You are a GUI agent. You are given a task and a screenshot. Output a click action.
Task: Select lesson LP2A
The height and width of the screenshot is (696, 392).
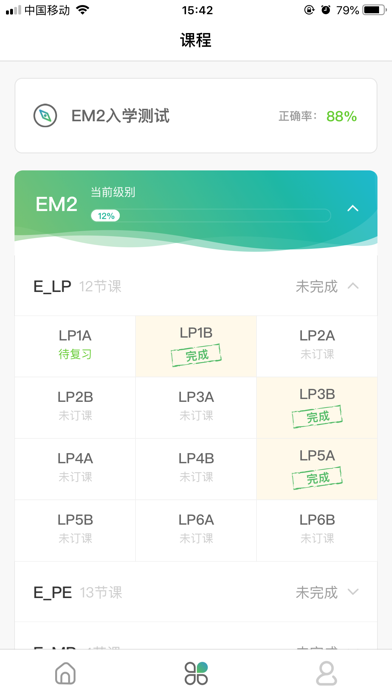point(317,346)
